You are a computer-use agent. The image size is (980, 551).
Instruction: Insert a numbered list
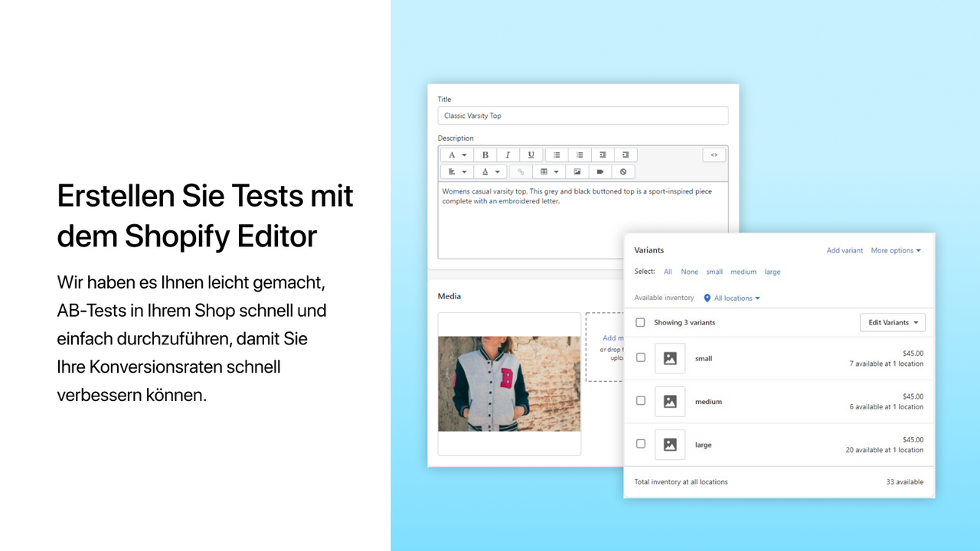(x=580, y=155)
